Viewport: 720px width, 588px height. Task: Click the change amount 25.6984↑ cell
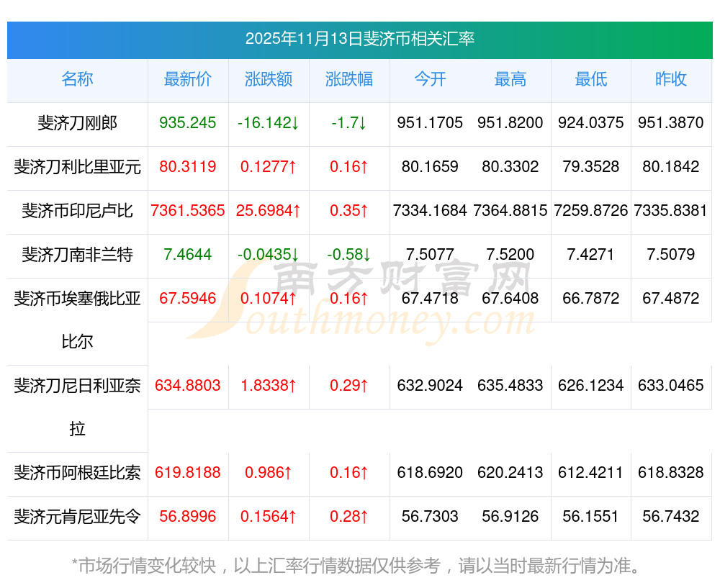click(269, 211)
